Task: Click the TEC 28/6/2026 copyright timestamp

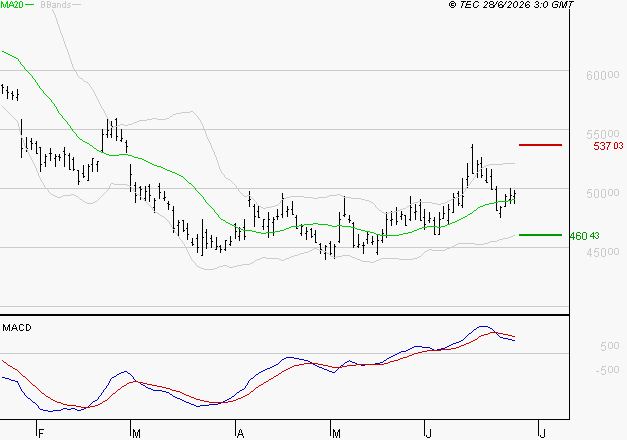Action: [x=511, y=5]
